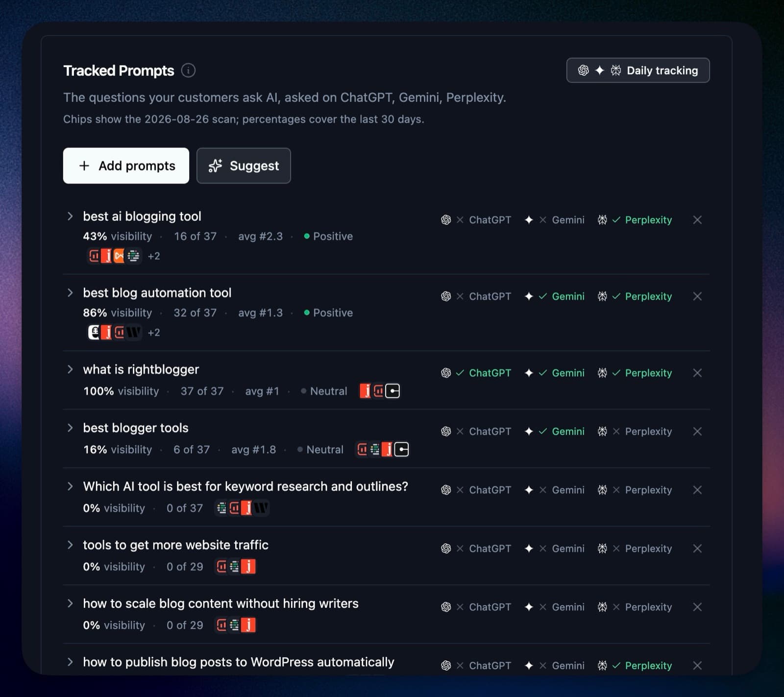This screenshot has height=697, width=784.
Task: Click Perplexity chip on "what is rightblogger"
Action: 635,373
